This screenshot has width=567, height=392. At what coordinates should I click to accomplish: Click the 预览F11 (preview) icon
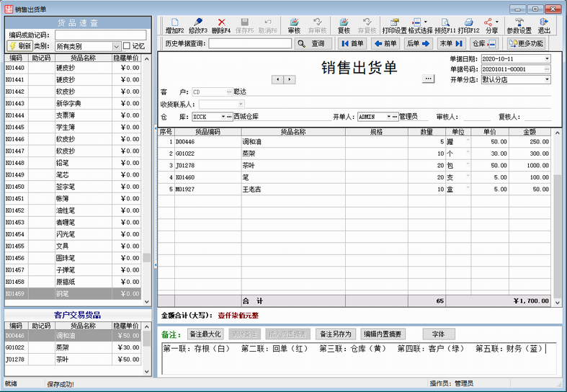(x=445, y=23)
